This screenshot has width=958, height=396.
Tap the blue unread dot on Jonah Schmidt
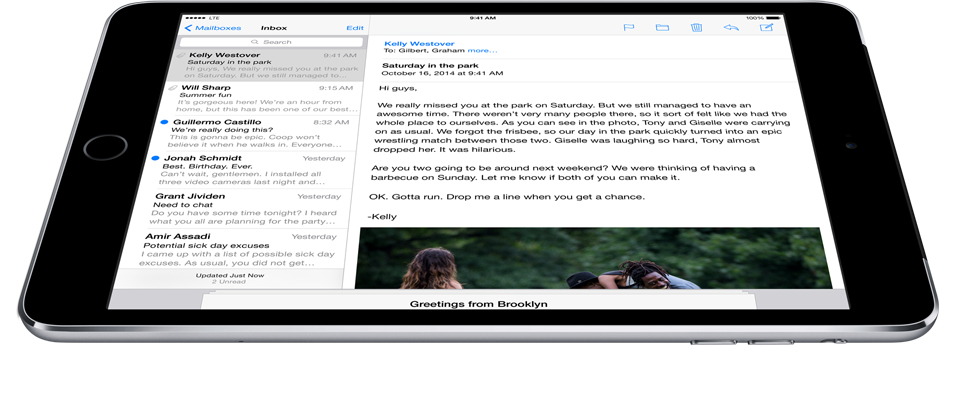(x=155, y=158)
